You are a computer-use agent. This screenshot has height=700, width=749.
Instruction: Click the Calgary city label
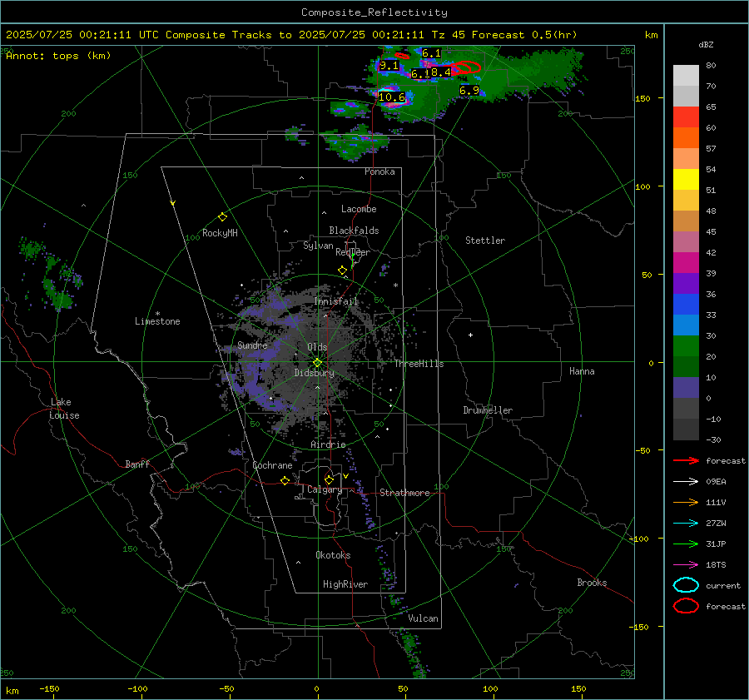(325, 489)
